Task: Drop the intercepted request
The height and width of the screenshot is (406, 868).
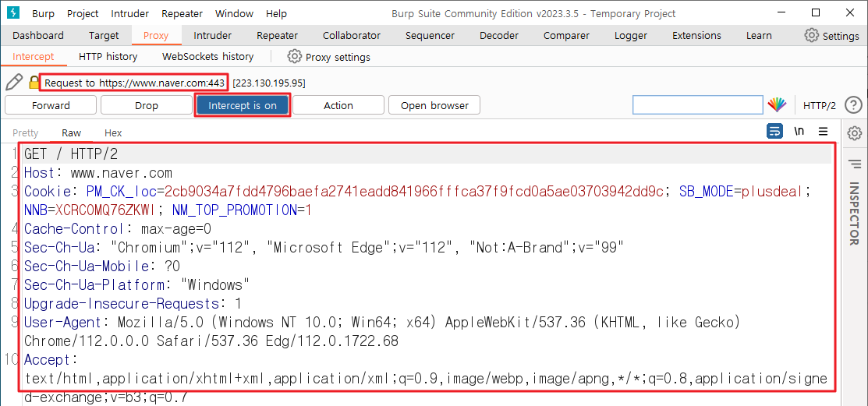Action: (146, 105)
